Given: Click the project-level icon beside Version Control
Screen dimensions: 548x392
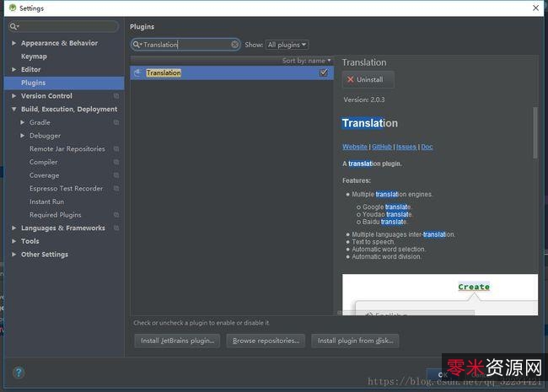Looking at the screenshot, I should pos(116,96).
